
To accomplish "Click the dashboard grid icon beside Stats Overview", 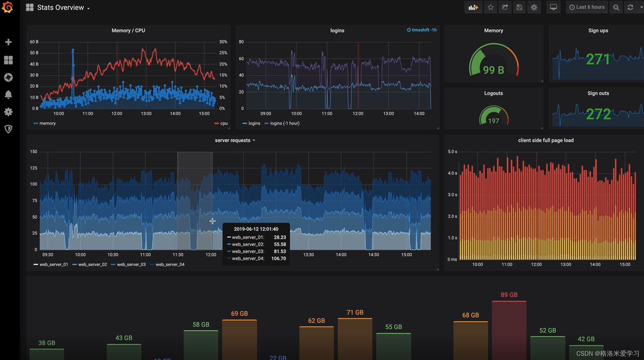I will [x=30, y=7].
